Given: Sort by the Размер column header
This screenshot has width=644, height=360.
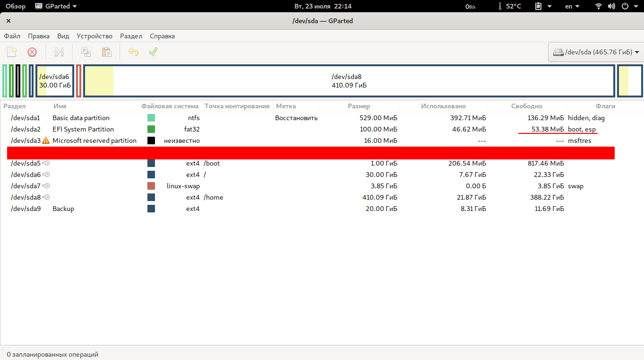Looking at the screenshot, I should [359, 106].
